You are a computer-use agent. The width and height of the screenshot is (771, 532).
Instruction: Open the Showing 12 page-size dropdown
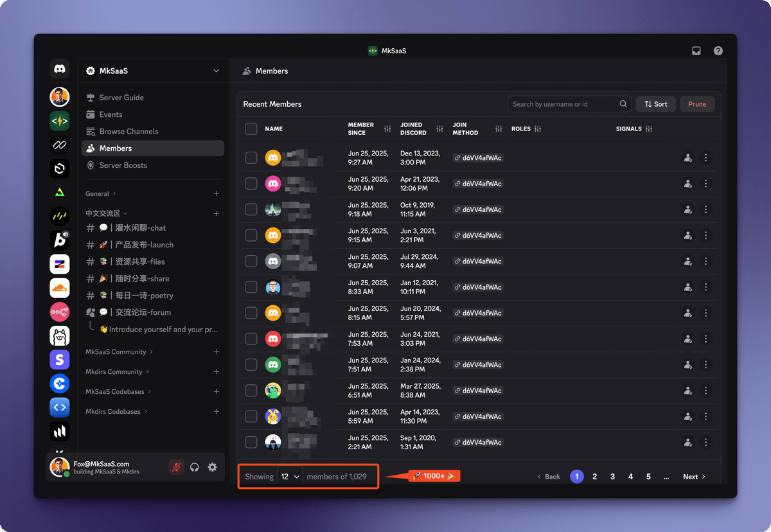(290, 477)
